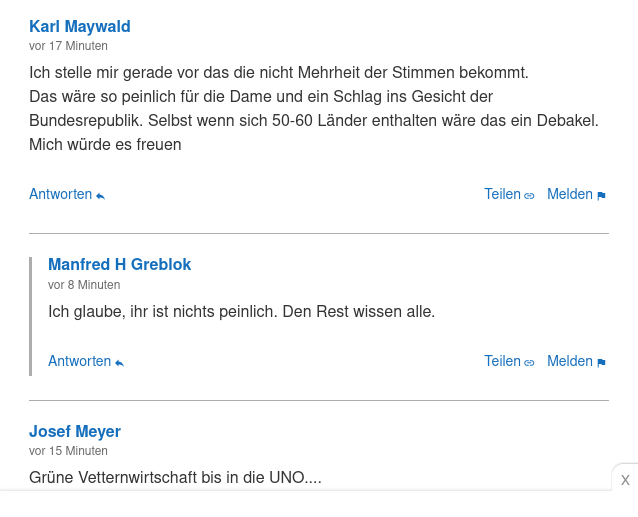Screen dimensions: 638x517
Task: Open Karl Maywald's profile name link
Action: point(80,26)
